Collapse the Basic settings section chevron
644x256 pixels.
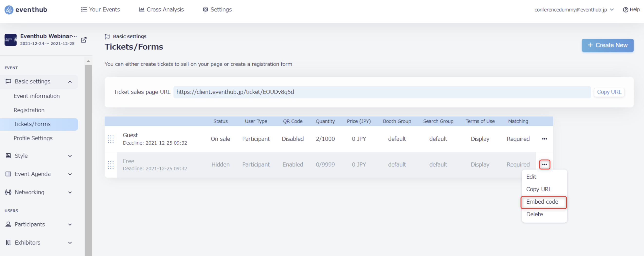tap(70, 82)
